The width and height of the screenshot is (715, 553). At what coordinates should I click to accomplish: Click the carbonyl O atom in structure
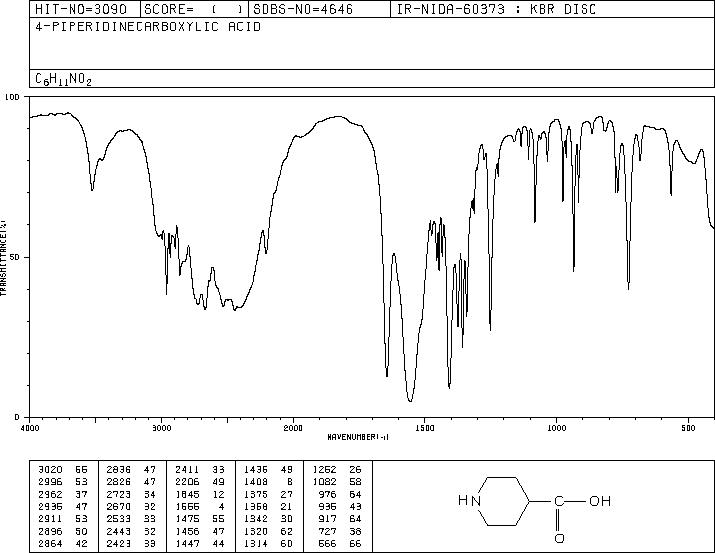[x=560, y=538]
